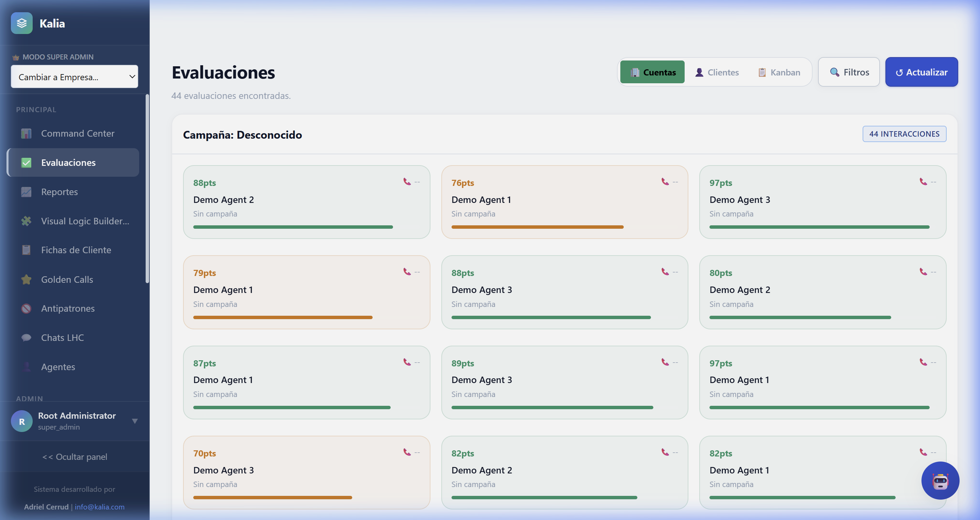Click the Kalia layers logo icon
Image resolution: width=980 pixels, height=520 pixels.
tap(22, 23)
